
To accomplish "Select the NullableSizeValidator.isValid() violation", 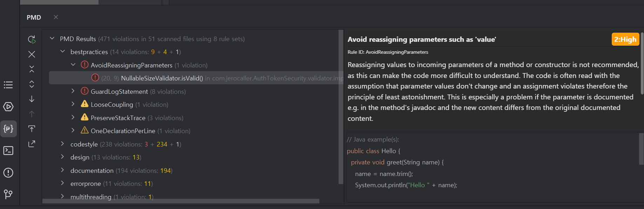I will [162, 78].
